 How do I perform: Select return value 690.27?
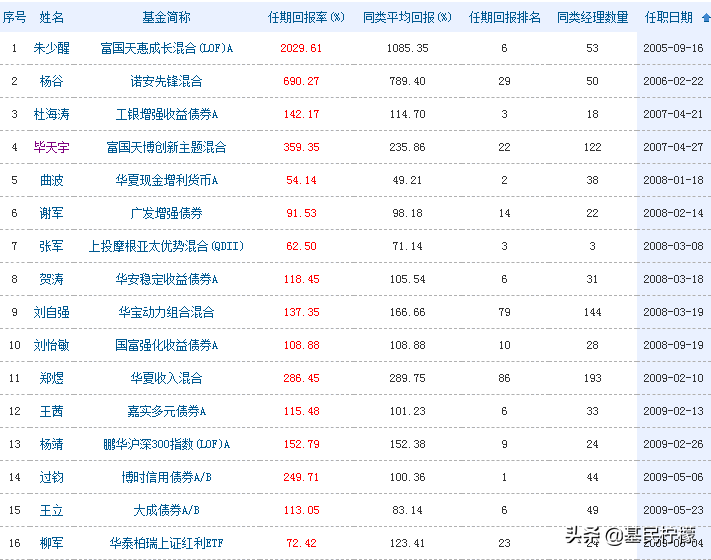point(301,81)
